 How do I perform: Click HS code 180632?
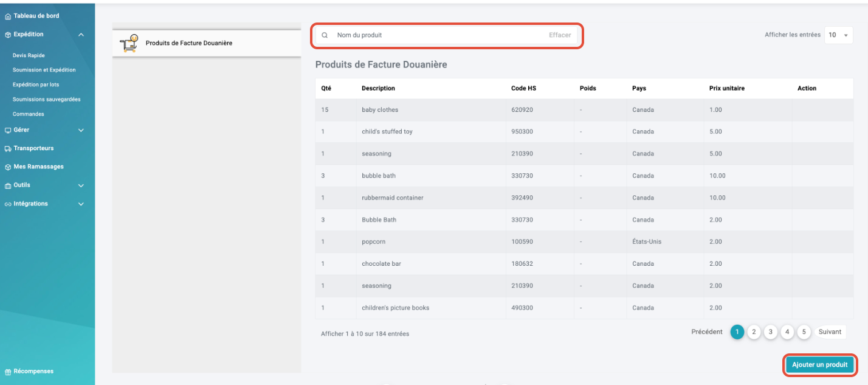click(522, 264)
